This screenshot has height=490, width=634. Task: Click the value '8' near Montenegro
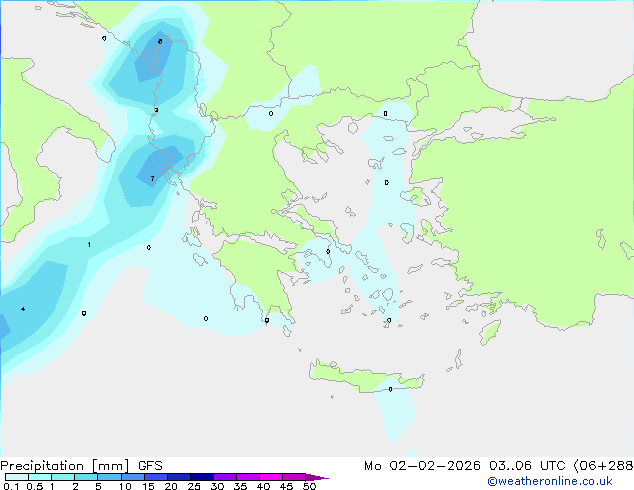pos(160,41)
